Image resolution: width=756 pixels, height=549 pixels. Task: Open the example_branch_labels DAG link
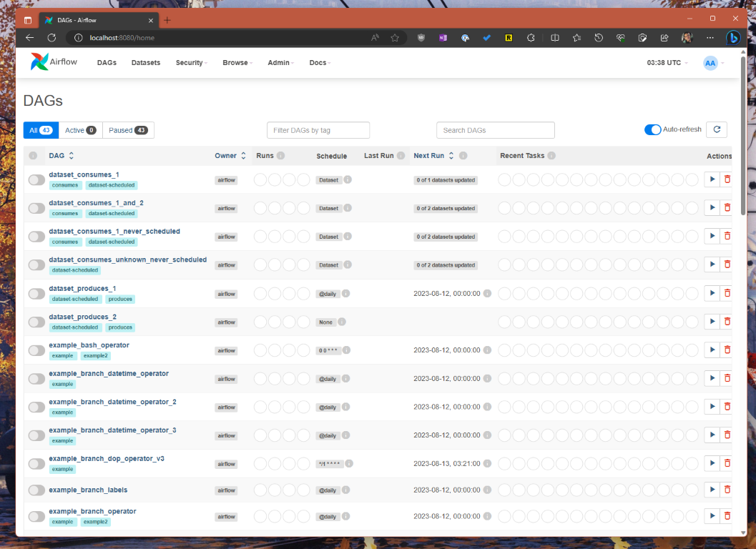click(88, 490)
